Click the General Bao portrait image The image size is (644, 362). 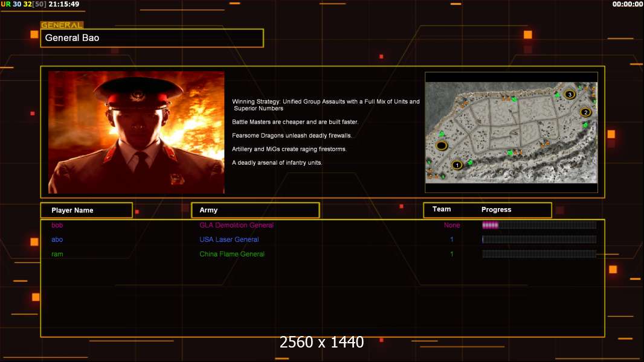pyautogui.click(x=137, y=132)
